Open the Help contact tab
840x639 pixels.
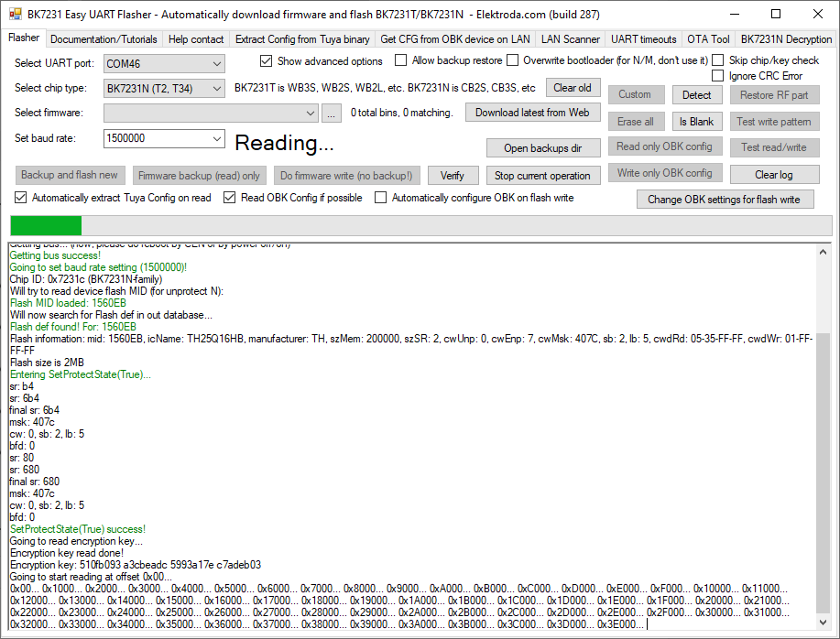196,39
